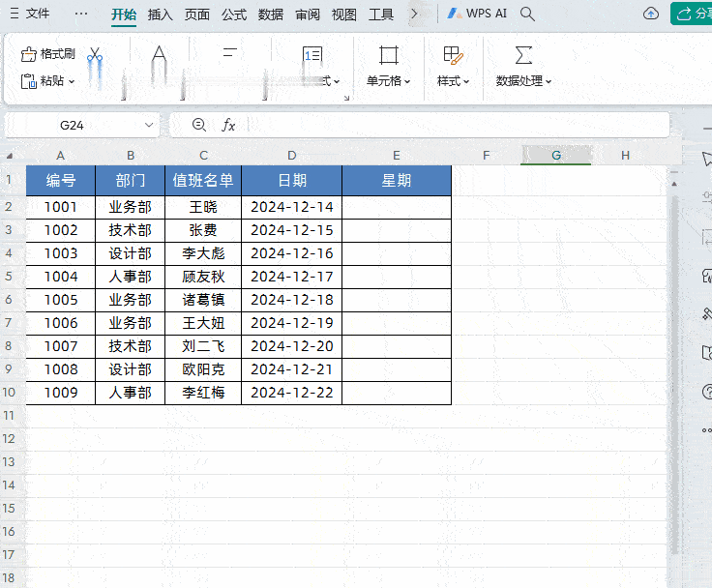Click the green share button
The width and height of the screenshot is (712, 588).
coord(692,14)
